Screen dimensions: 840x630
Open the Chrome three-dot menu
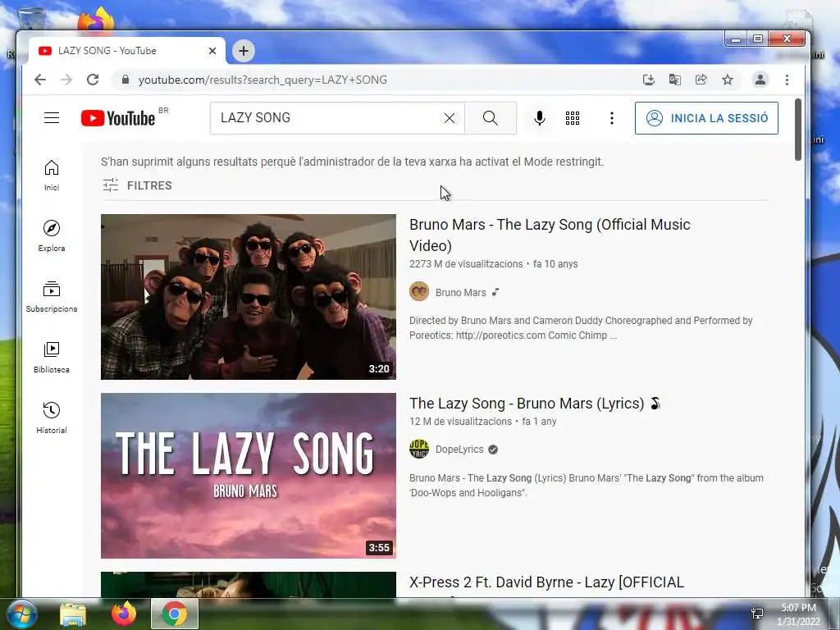[x=787, y=80]
